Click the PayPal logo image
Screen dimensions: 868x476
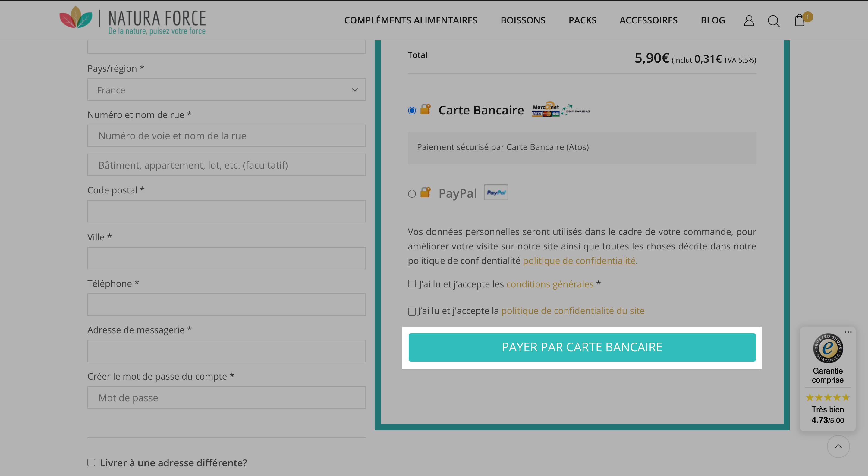496,192
